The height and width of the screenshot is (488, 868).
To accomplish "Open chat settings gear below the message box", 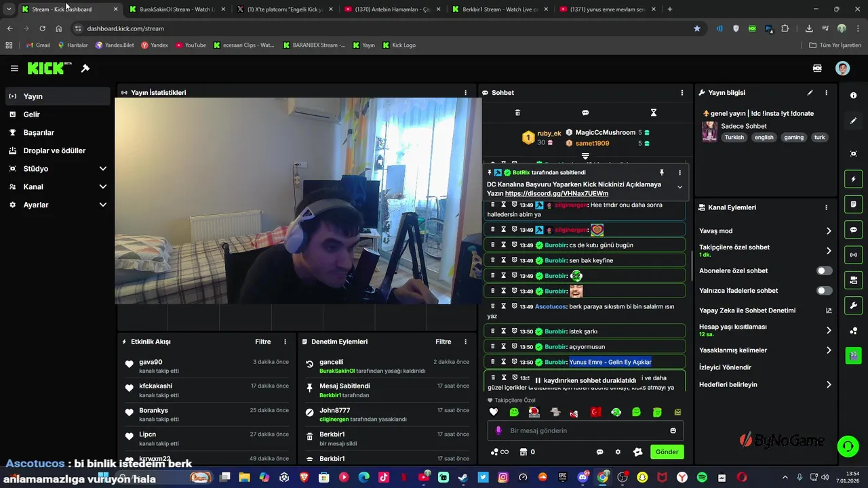I will point(618,452).
